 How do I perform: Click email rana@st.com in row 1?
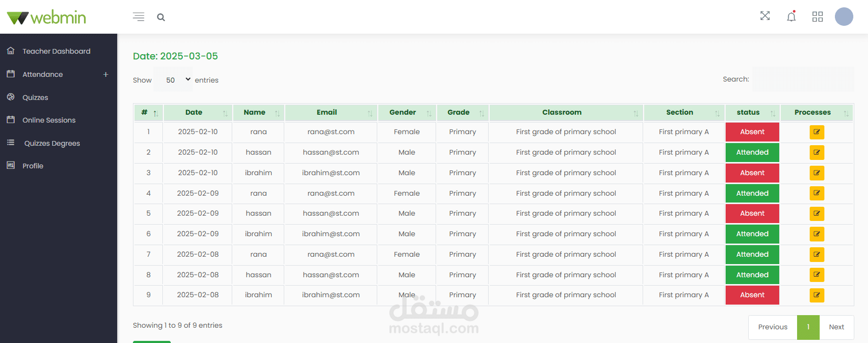(331, 132)
